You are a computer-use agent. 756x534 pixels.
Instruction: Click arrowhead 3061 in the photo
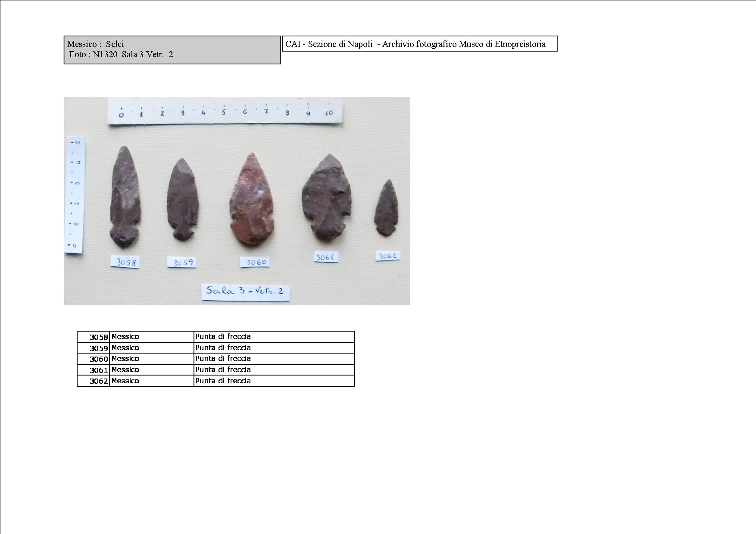point(327,197)
